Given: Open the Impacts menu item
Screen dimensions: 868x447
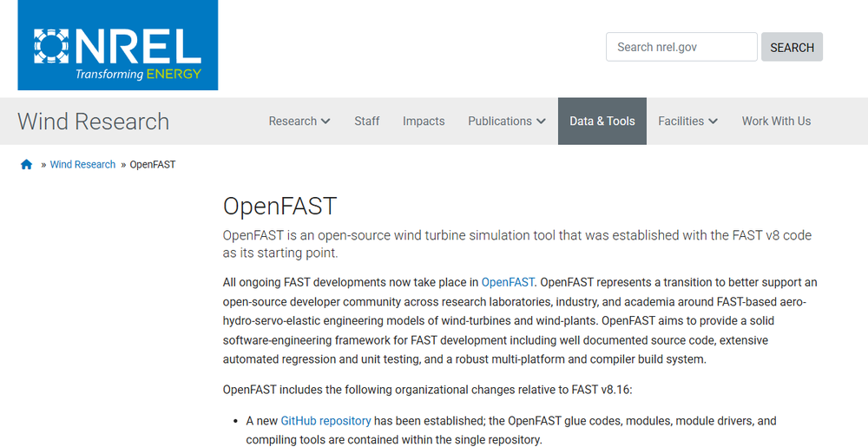Looking at the screenshot, I should coord(424,122).
